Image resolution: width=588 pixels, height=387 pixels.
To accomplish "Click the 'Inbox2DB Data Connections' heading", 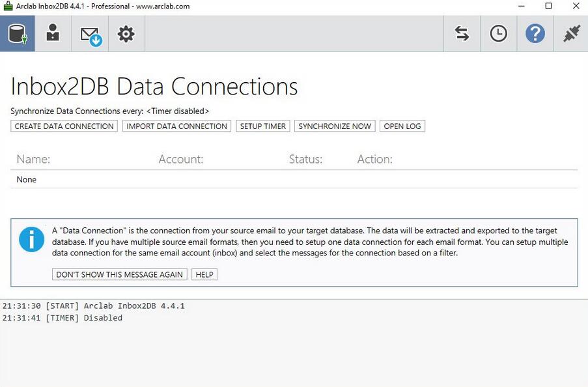I will [x=154, y=87].
